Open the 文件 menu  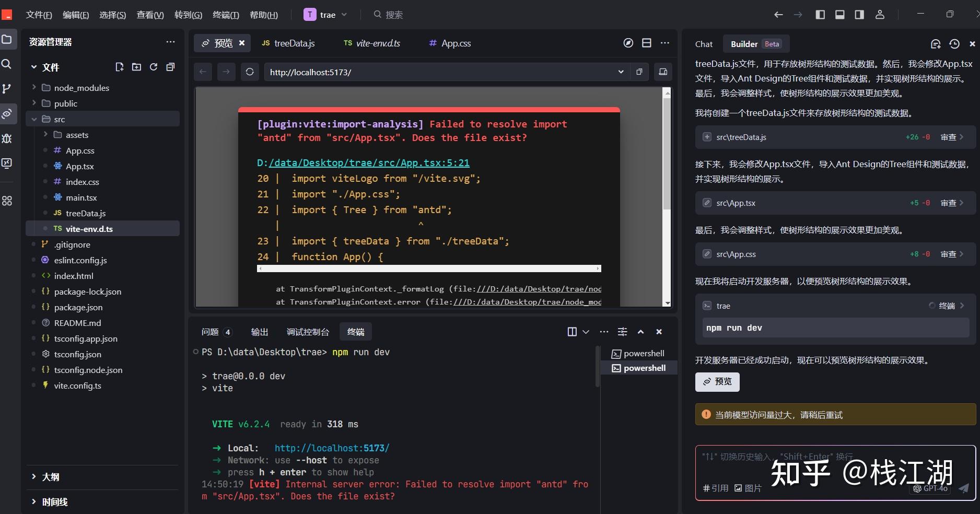(x=39, y=15)
